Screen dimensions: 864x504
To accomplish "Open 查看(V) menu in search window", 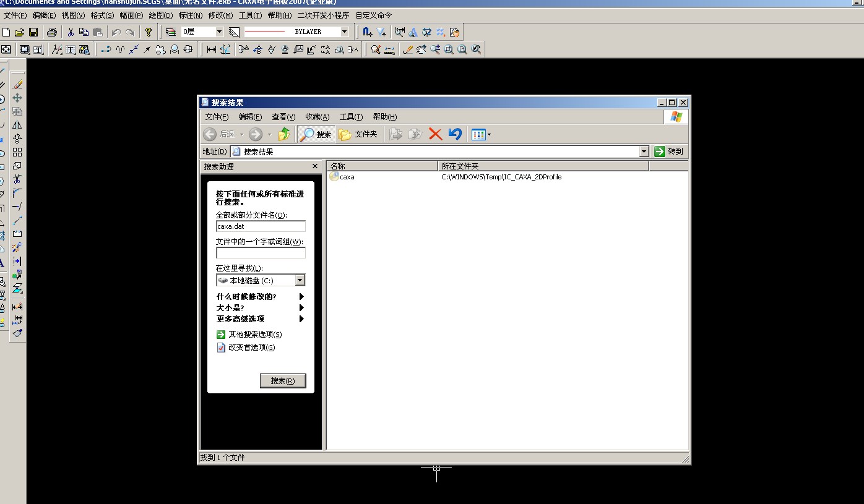I will point(283,117).
